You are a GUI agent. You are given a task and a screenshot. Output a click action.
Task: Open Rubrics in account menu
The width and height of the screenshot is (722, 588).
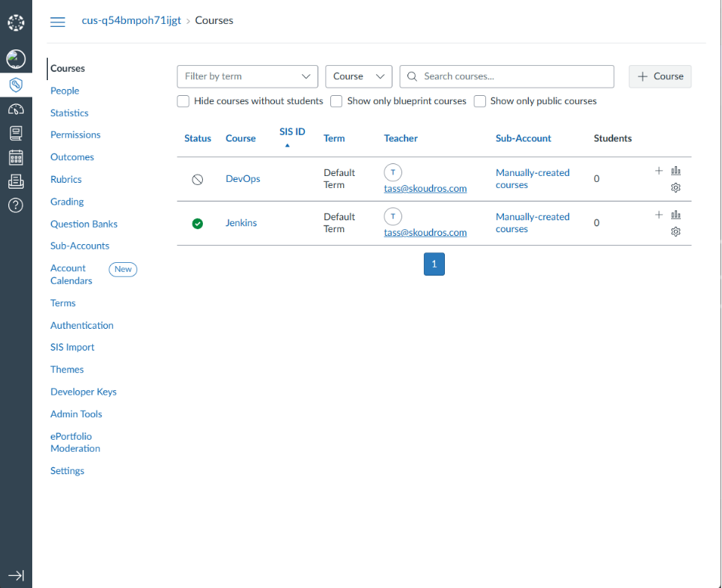tap(66, 180)
